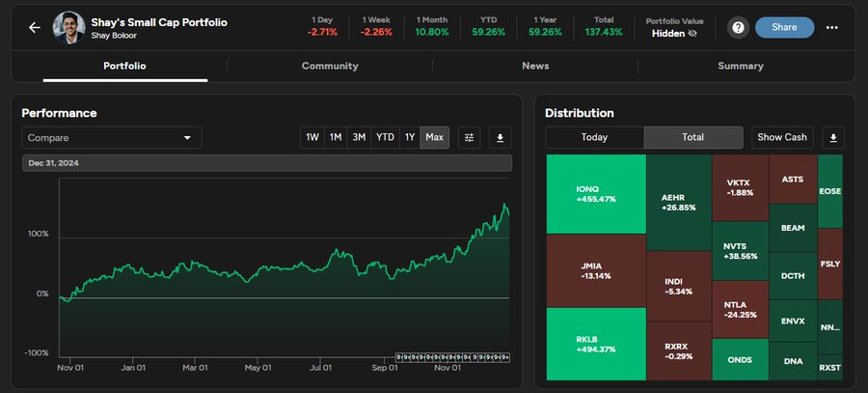Toggle Show Cash in distribution
Screen dimensions: 868x393
[781, 137]
